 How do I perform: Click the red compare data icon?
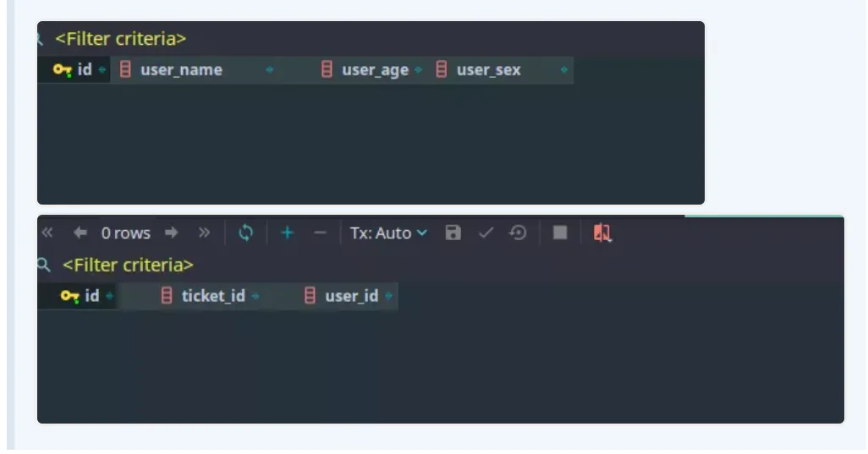602,232
